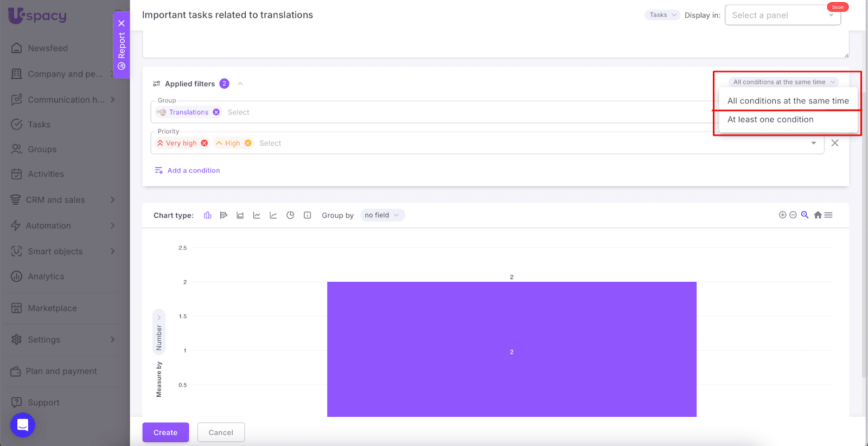Choose the pie chart type icon
Viewport: 868px width, 446px height.
(x=290, y=215)
